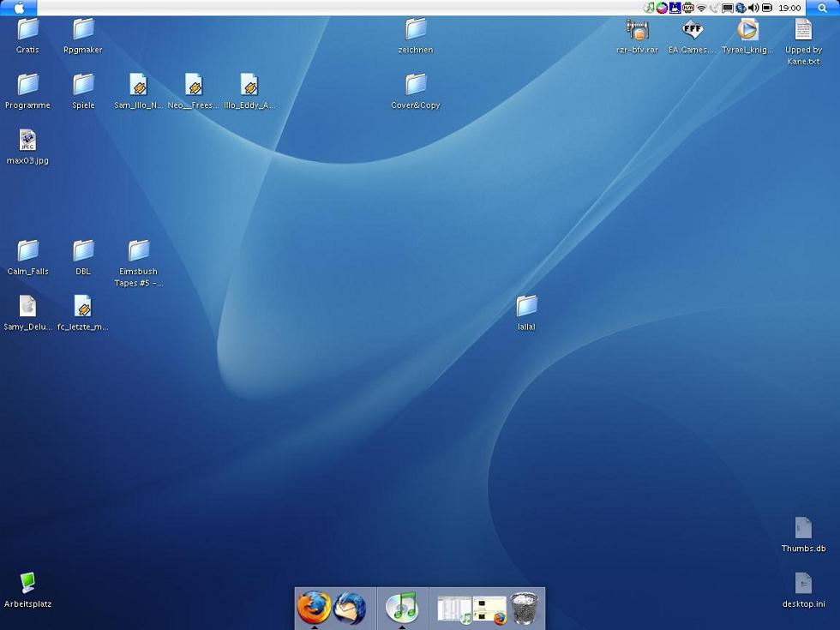Click the Spotlight search magnifier icon
840x630 pixels.
[822, 8]
